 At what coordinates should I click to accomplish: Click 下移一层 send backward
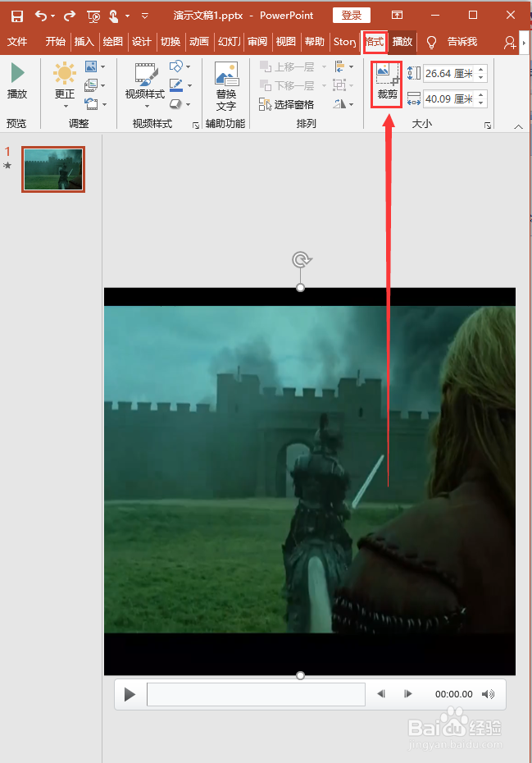click(288, 85)
